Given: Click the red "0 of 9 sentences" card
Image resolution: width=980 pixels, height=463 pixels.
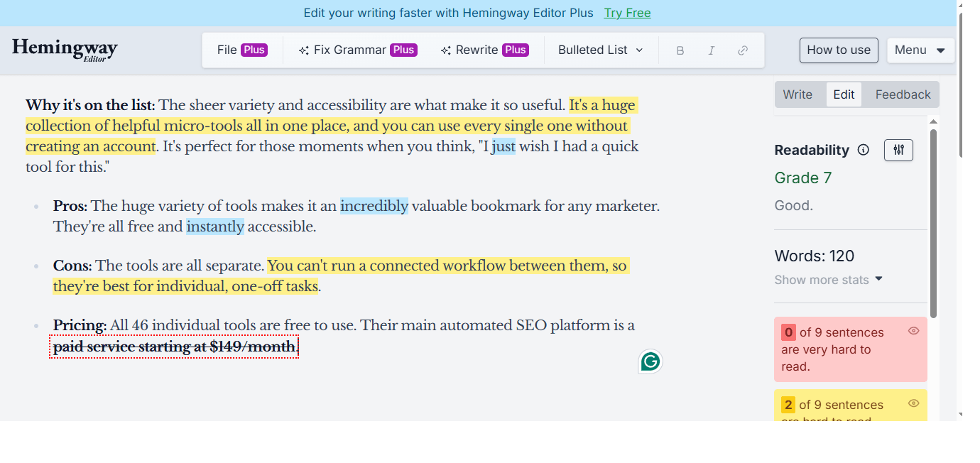Looking at the screenshot, I should (851, 349).
